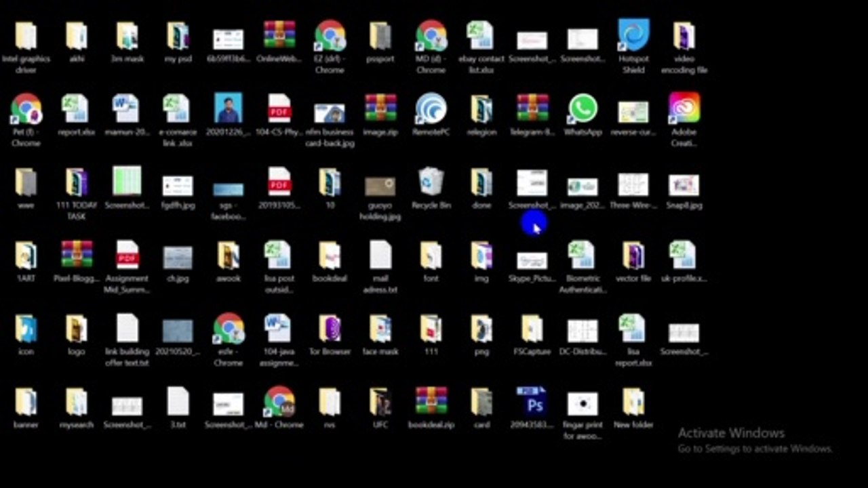Select the Assignment Mid_Summ PDF

click(x=127, y=256)
